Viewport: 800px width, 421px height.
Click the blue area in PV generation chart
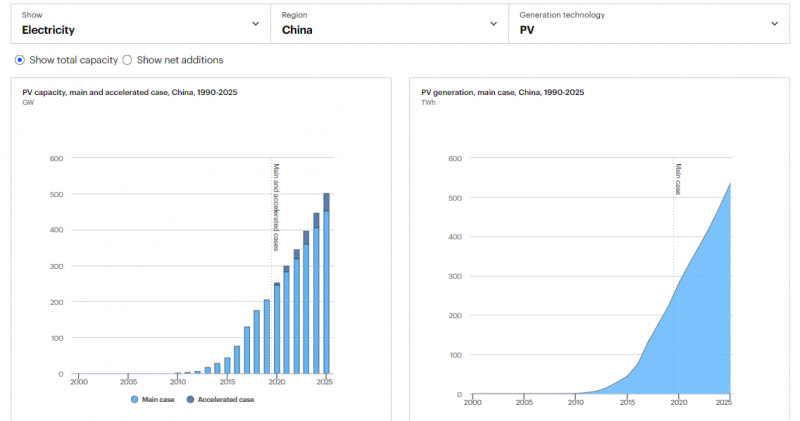pos(690,340)
